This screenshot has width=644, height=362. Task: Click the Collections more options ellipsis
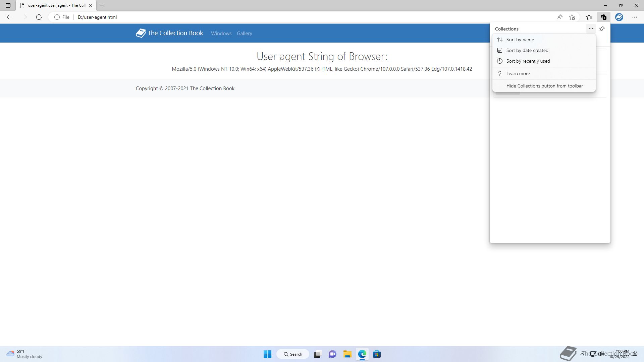click(591, 28)
